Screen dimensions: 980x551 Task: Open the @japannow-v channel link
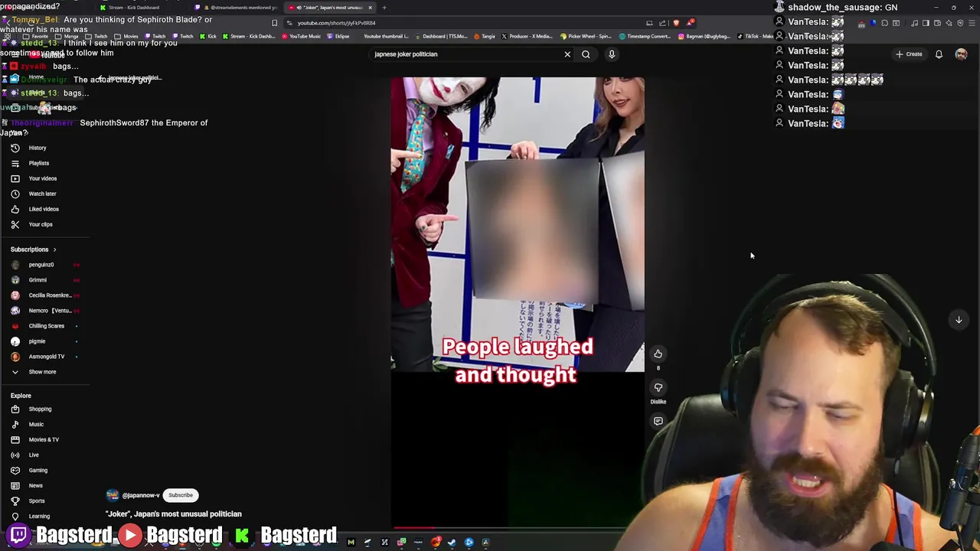[x=140, y=495]
